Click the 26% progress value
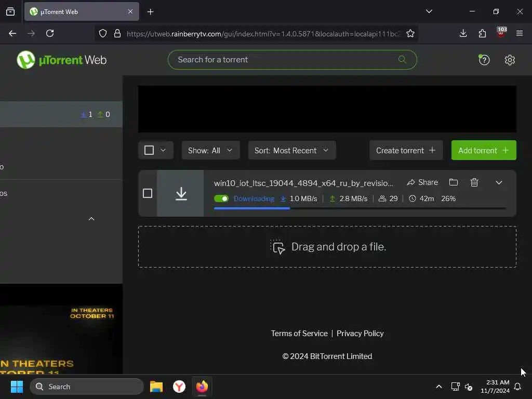This screenshot has height=399, width=532. click(x=448, y=199)
